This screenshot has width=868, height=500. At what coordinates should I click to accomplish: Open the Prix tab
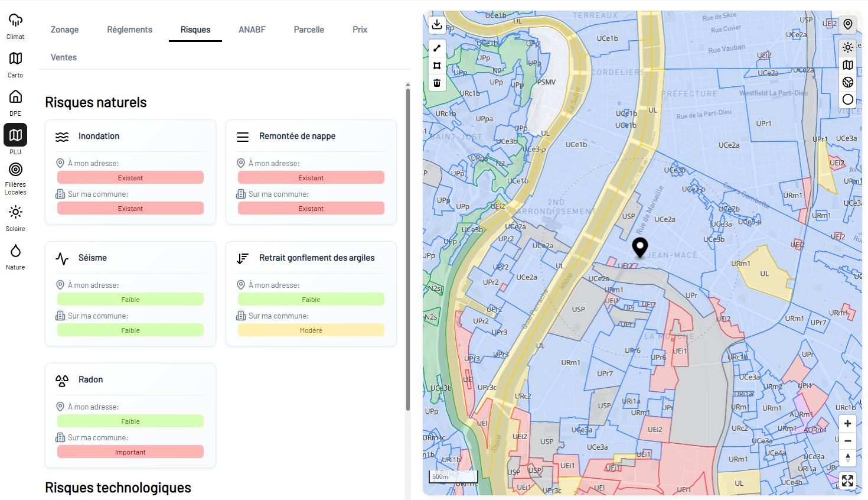(360, 30)
